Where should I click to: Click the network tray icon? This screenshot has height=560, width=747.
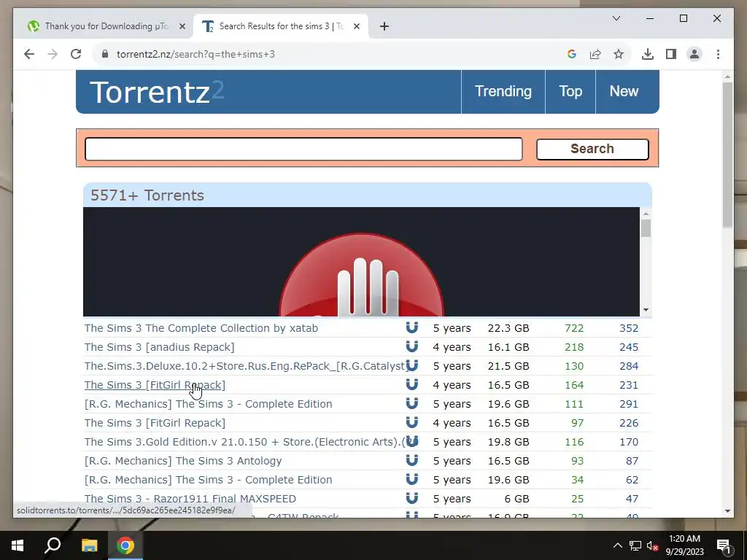click(635, 545)
